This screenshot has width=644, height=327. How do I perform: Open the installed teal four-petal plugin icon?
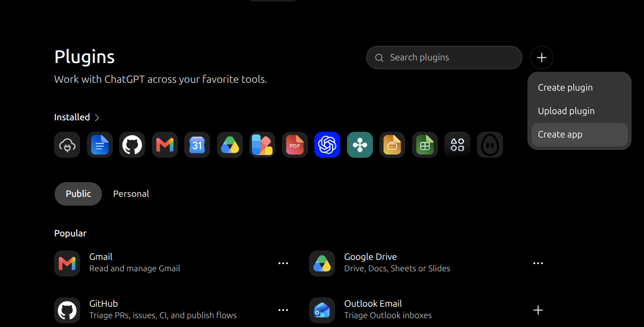[360, 145]
